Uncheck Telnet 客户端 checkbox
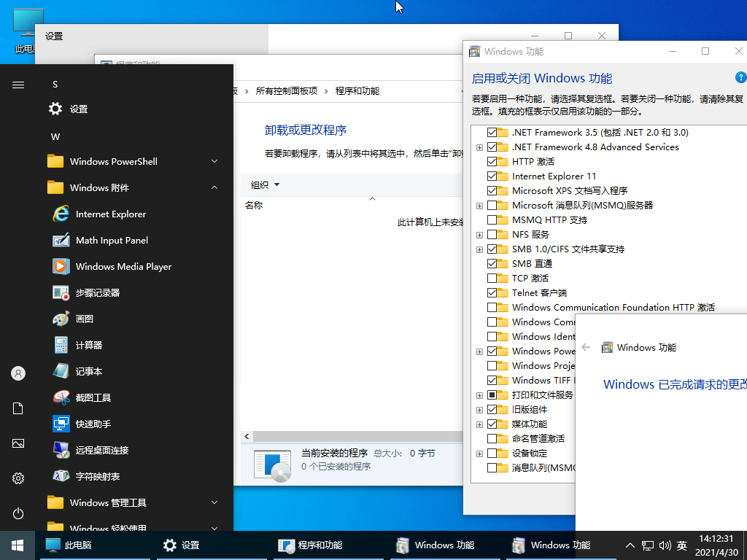This screenshot has height=560, width=747. pos(492,293)
